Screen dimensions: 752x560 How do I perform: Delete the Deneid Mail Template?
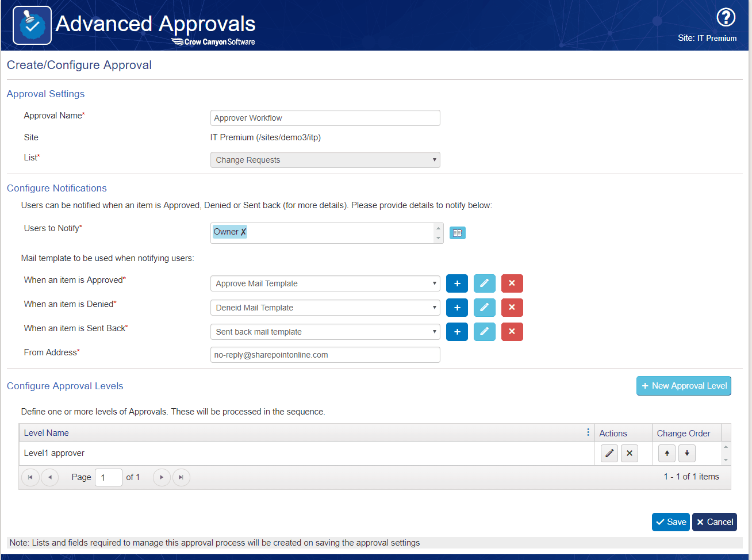click(x=512, y=308)
